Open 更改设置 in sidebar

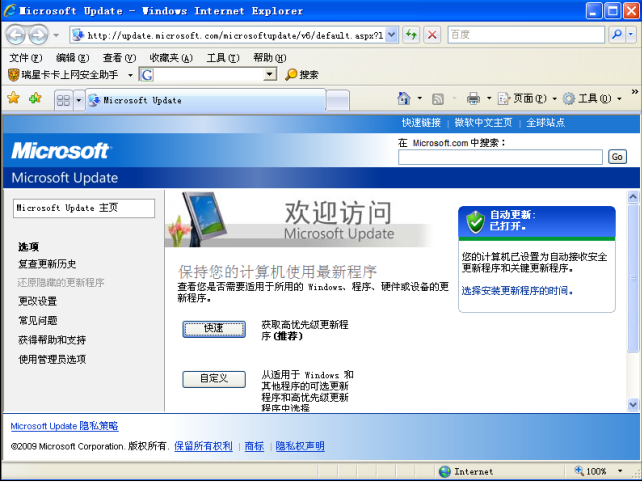pyautogui.click(x=37, y=301)
